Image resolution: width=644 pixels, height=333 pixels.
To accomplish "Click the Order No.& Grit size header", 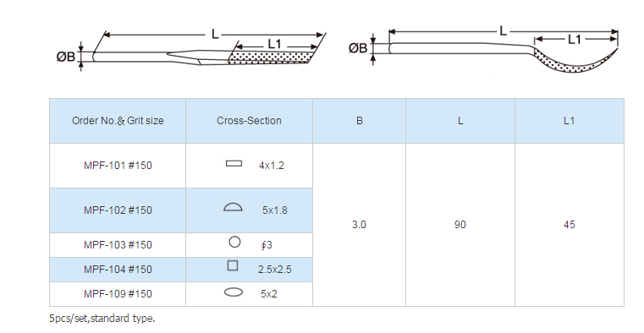I will click(118, 121).
